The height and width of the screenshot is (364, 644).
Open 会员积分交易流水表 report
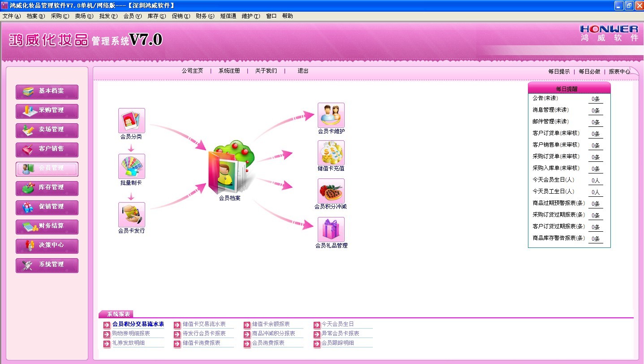pyautogui.click(x=138, y=324)
